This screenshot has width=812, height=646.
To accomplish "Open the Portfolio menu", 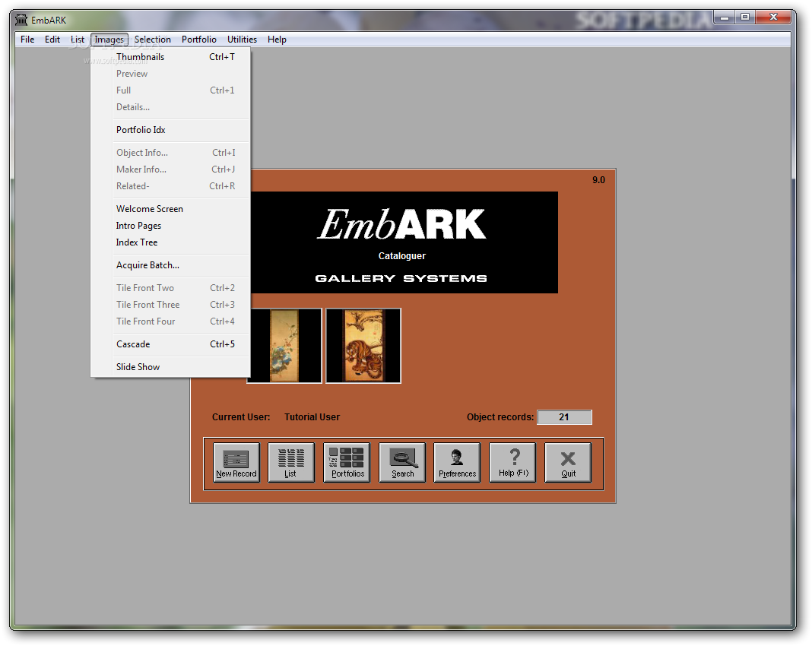I will [x=199, y=40].
